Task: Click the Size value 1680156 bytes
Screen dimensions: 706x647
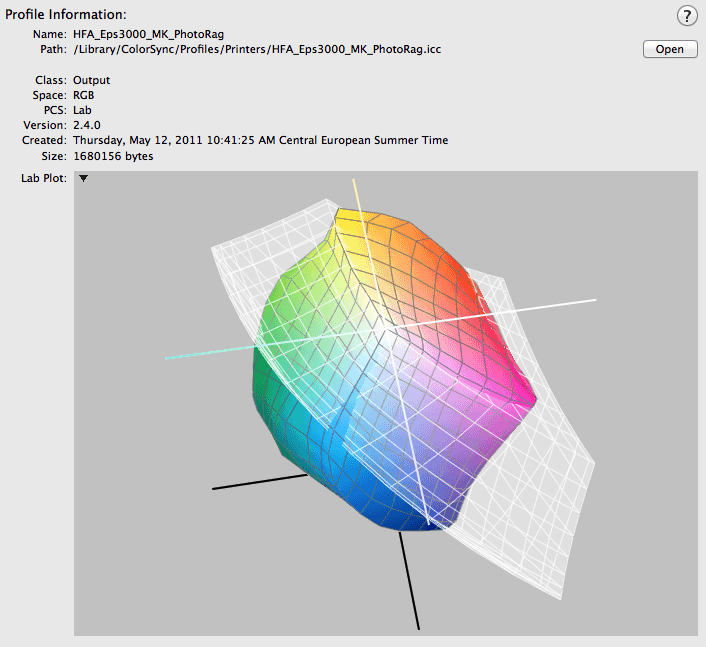Action: [x=113, y=156]
